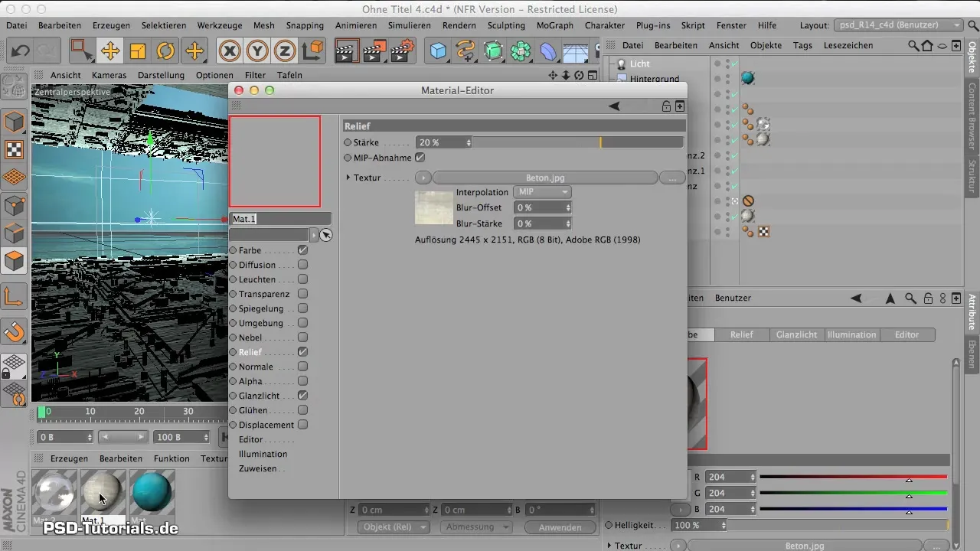Toggle the lock icon in Material-Editor
This screenshot has width=980, height=551.
tap(666, 106)
